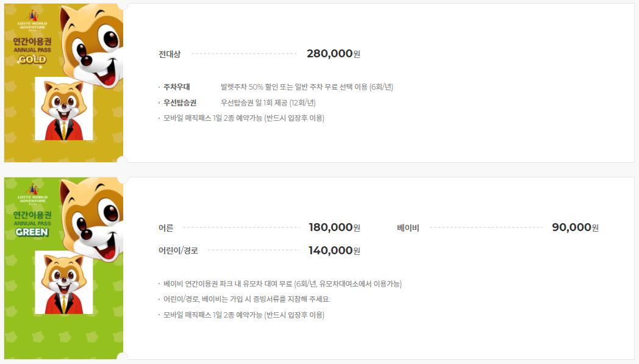The width and height of the screenshot is (639, 364).
Task: Click the suited mascot photo on Gold card
Action: coord(63,109)
